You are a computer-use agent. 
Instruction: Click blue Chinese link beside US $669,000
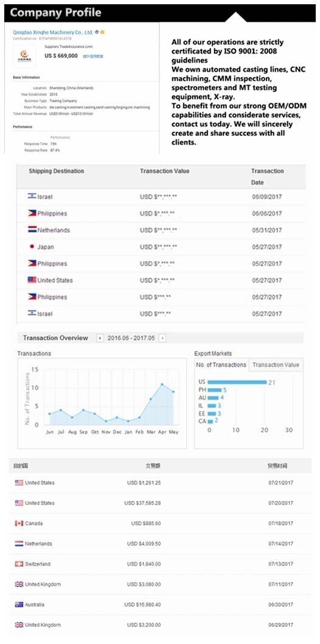point(93,57)
